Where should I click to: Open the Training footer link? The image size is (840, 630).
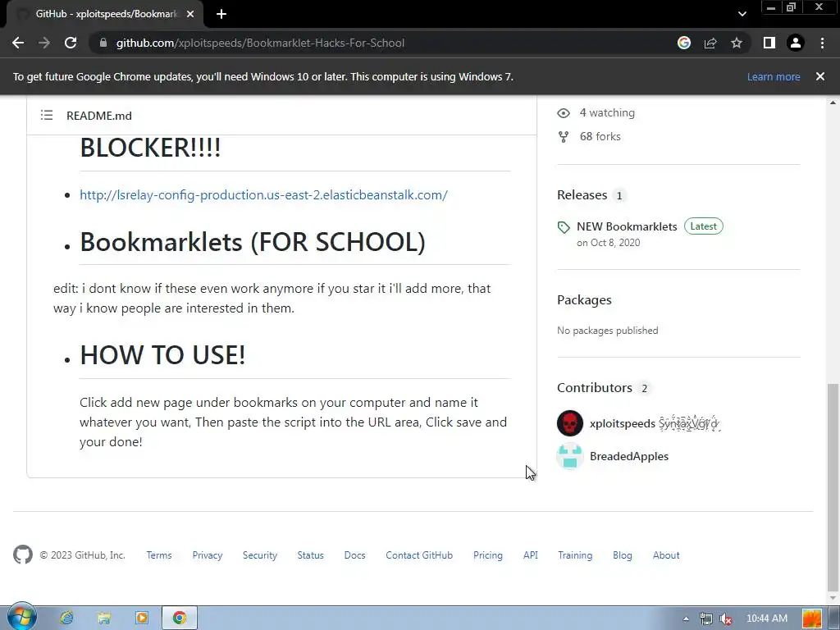575,555
